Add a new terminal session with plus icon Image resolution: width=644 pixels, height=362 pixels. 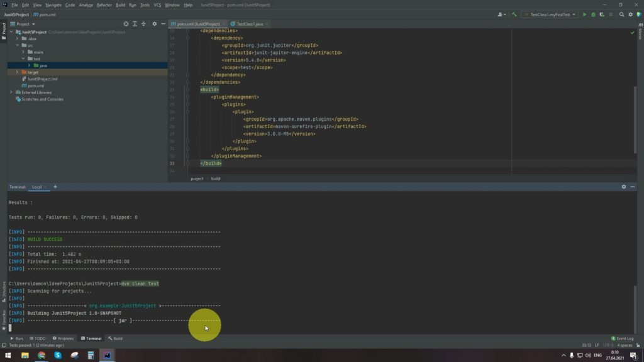55,187
